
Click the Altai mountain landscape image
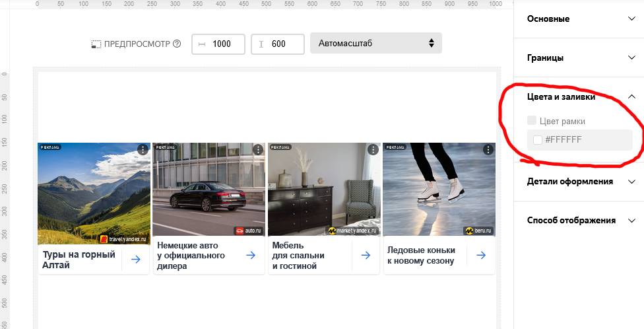[94, 194]
